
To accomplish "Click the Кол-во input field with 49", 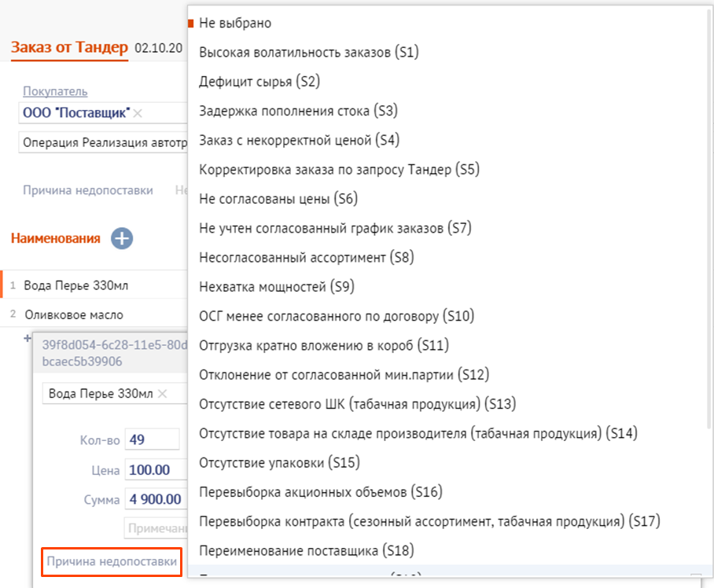I will [x=152, y=439].
